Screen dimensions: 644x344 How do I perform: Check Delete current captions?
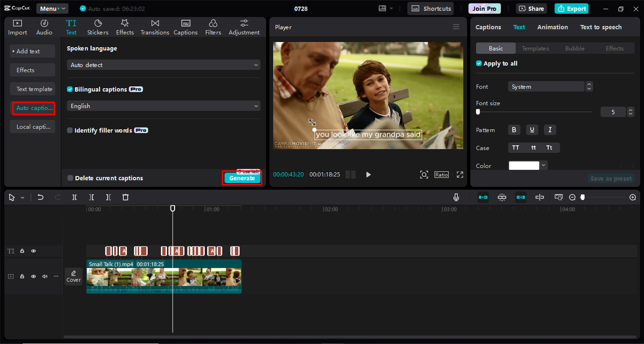[70, 178]
